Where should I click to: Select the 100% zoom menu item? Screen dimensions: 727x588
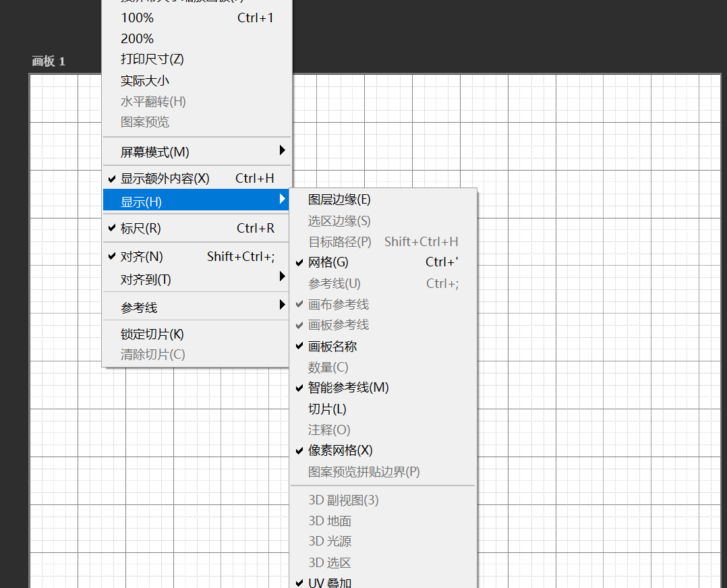(x=197, y=18)
